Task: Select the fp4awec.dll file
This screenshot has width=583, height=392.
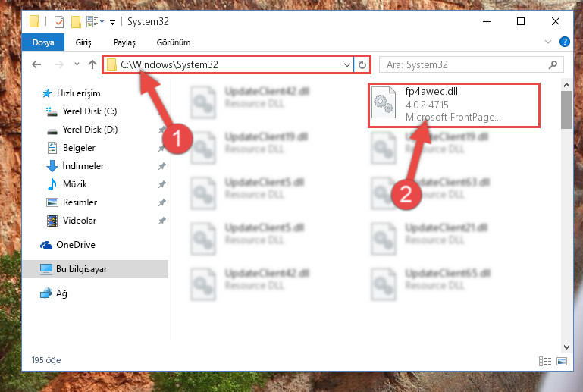Action: click(453, 105)
